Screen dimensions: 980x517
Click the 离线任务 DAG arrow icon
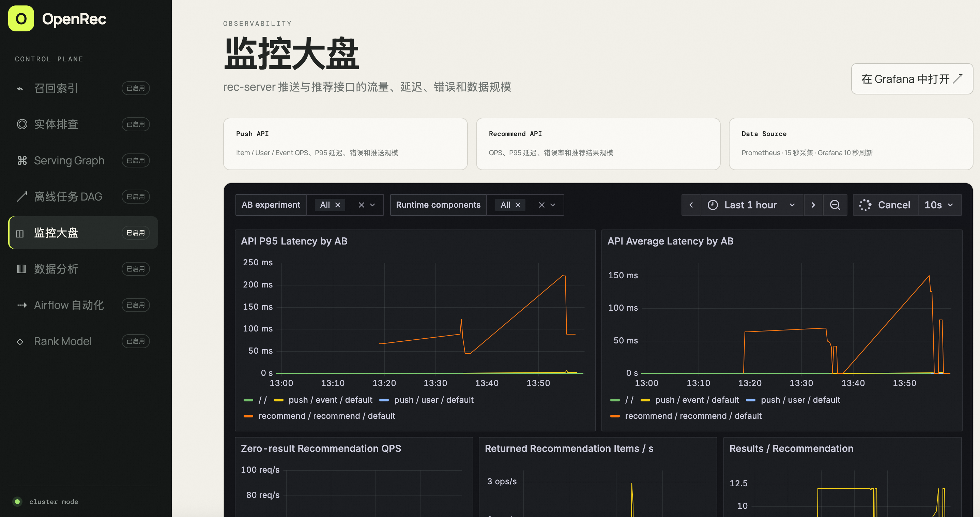pos(22,196)
